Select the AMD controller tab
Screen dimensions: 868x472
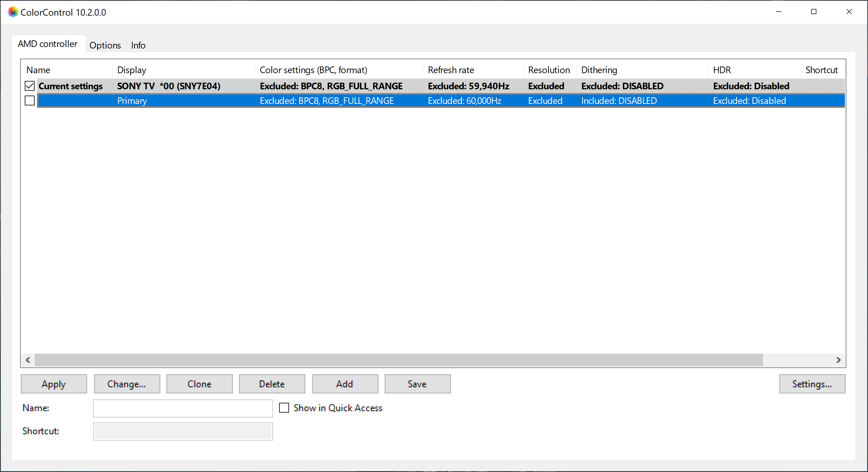tap(48, 44)
